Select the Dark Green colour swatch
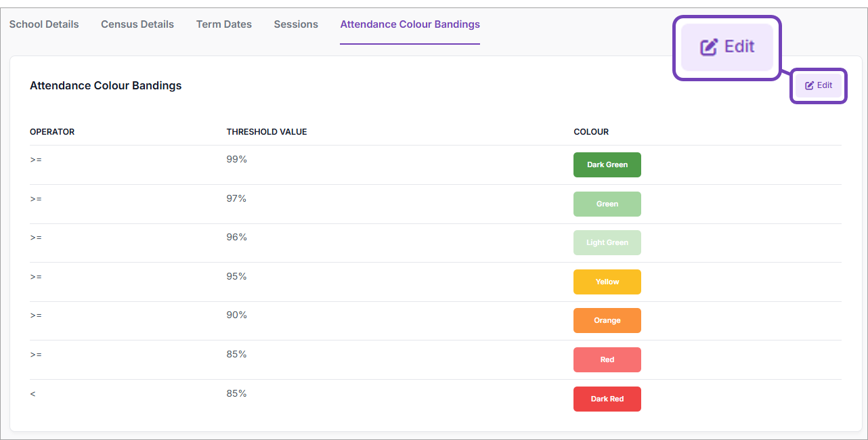868x440 pixels. tap(607, 164)
